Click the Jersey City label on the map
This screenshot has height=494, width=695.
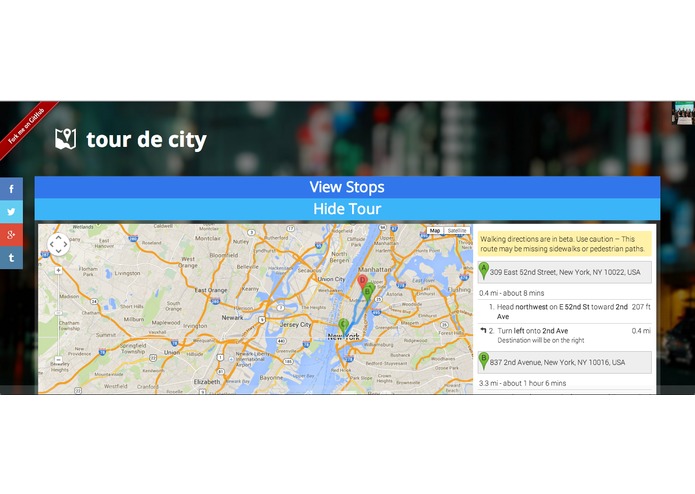296,325
